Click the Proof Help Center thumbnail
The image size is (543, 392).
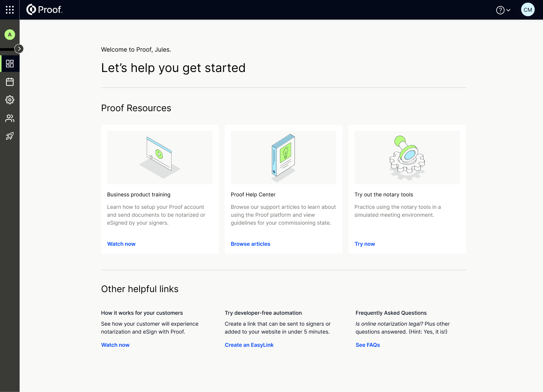tap(284, 158)
